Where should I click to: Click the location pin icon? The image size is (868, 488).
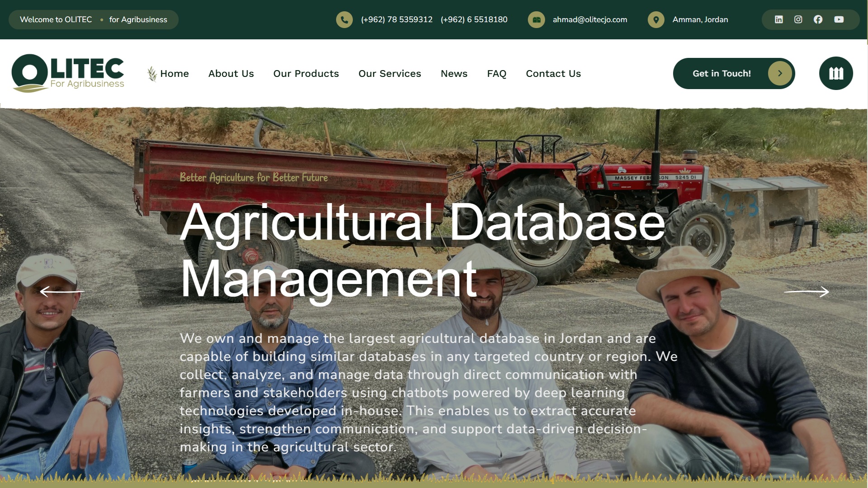click(x=656, y=19)
